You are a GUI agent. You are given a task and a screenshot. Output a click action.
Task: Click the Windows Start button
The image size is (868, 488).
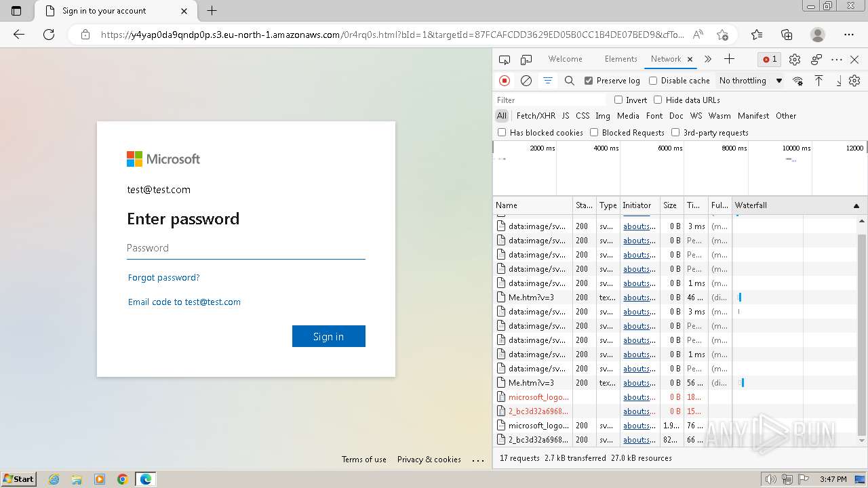click(x=19, y=479)
